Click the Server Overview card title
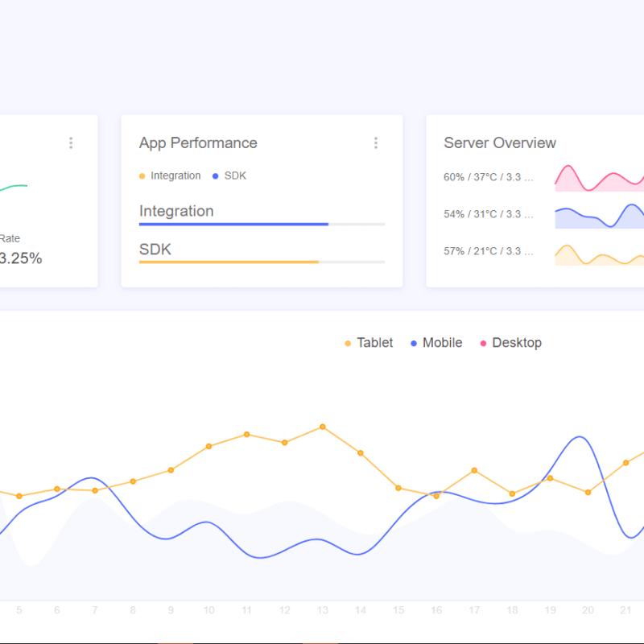The image size is (644, 644). tap(500, 143)
